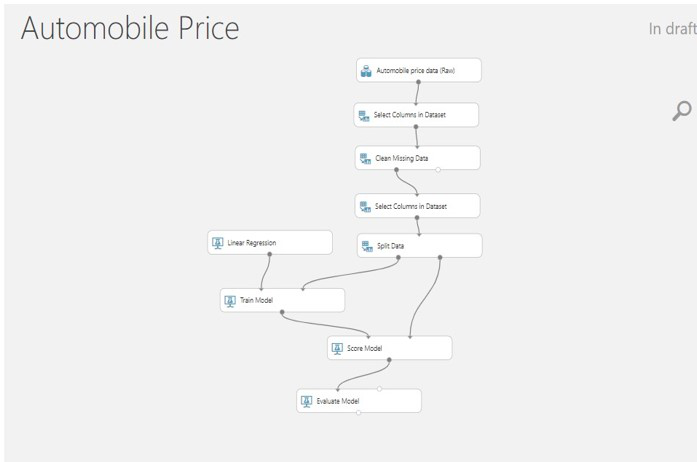This screenshot has width=697, height=462.
Task: Select the Split Data module label
Action: pos(391,246)
